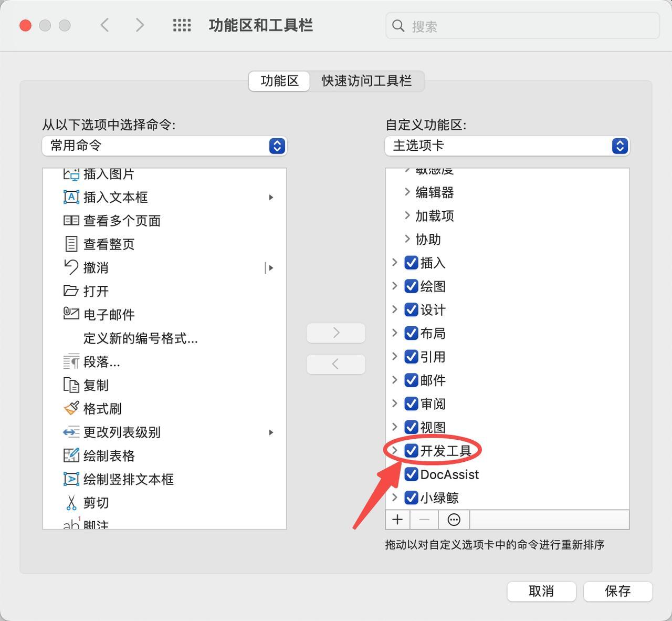Click the Insert Text Box icon

click(71, 197)
